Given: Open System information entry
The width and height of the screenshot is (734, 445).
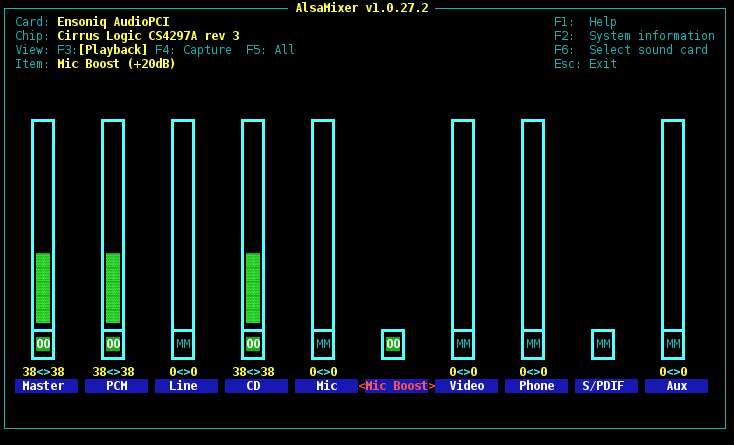Looking at the screenshot, I should click(x=634, y=36).
